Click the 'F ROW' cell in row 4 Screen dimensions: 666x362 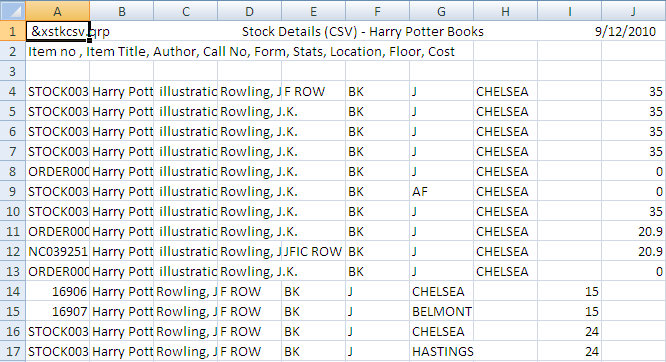(313, 91)
